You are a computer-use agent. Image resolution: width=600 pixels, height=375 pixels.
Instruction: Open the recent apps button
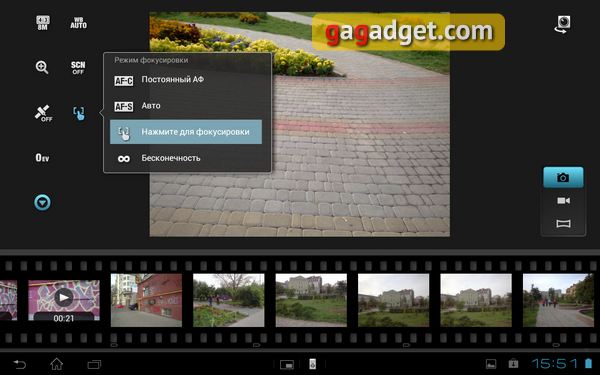(x=94, y=364)
